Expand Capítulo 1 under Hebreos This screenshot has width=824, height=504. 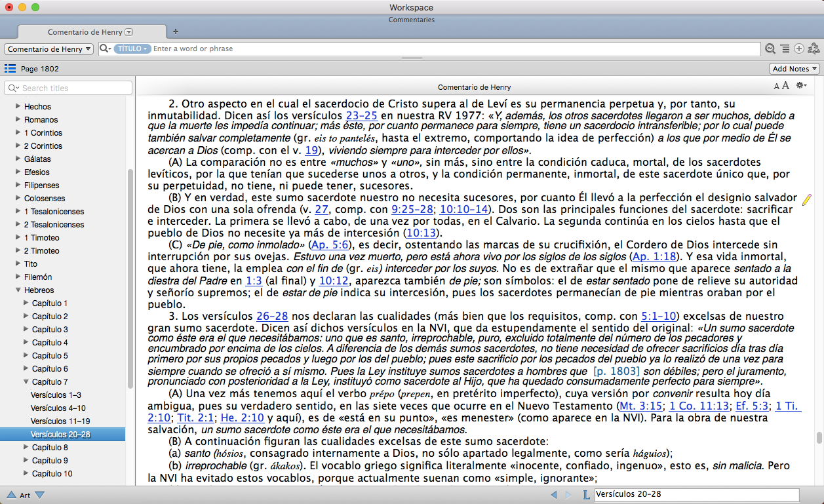pos(26,303)
